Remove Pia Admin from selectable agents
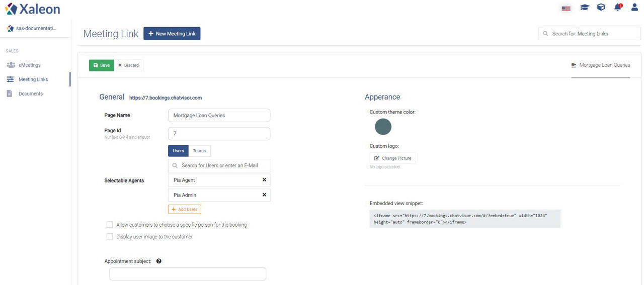The image size is (644, 285). [264, 195]
